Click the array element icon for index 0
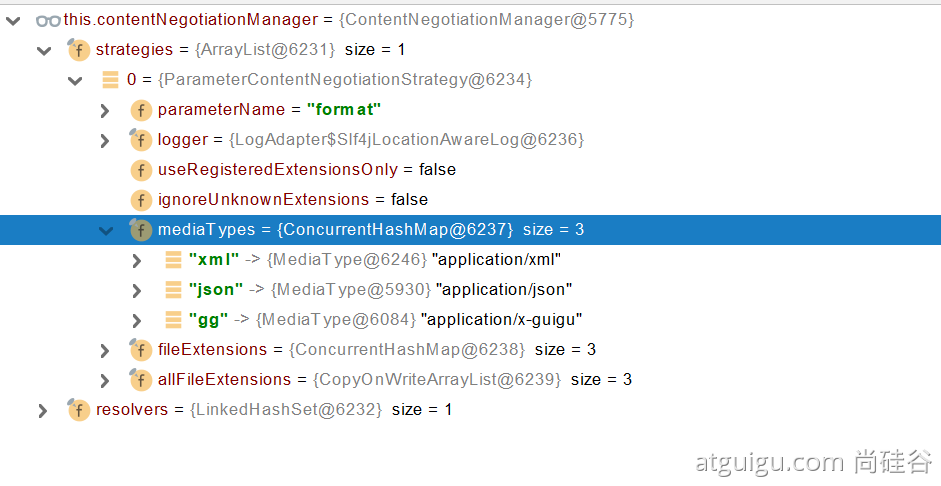The height and width of the screenshot is (486, 941). pos(111,79)
